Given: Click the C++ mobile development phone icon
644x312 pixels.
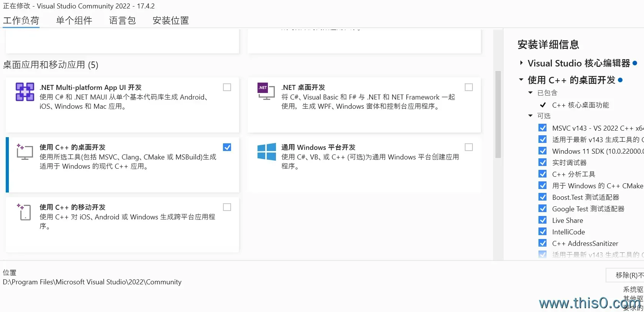Looking at the screenshot, I should (x=25, y=212).
